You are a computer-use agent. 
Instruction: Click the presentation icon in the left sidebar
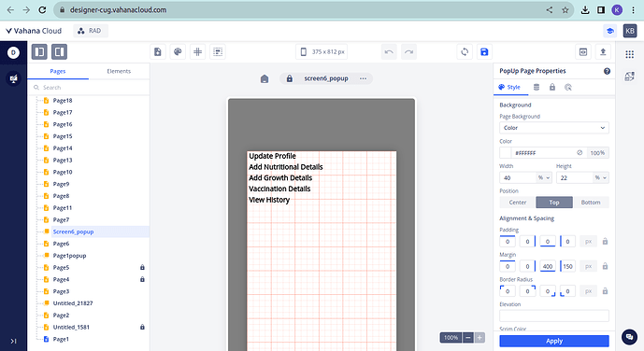(14, 78)
